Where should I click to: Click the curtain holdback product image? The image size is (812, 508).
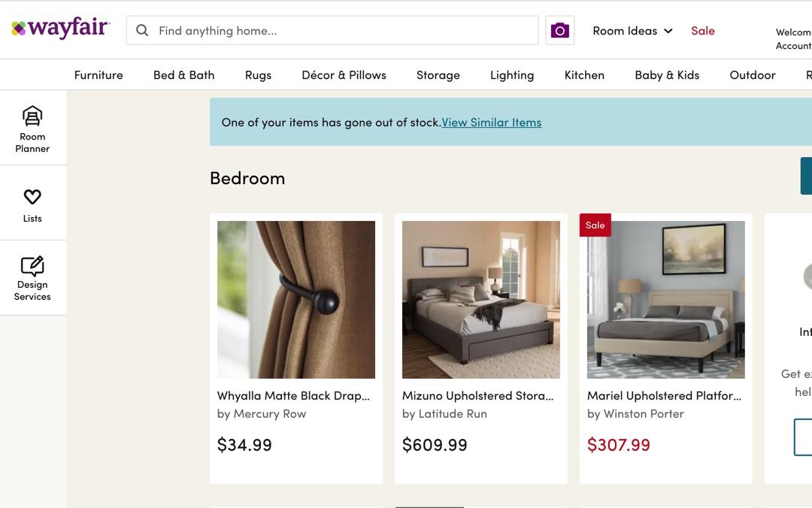pyautogui.click(x=296, y=299)
